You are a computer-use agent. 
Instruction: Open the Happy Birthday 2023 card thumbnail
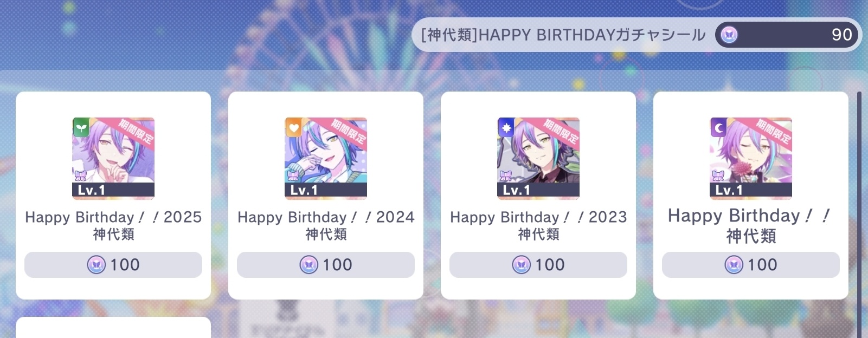(538, 158)
